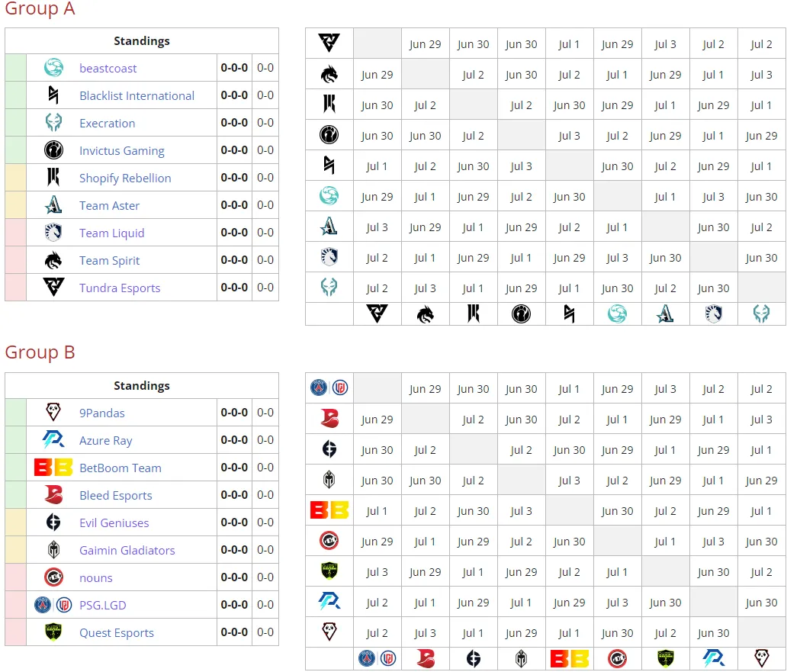The image size is (800, 672).
Task: Click nouns logo in Group B grid left column
Action: click(329, 540)
